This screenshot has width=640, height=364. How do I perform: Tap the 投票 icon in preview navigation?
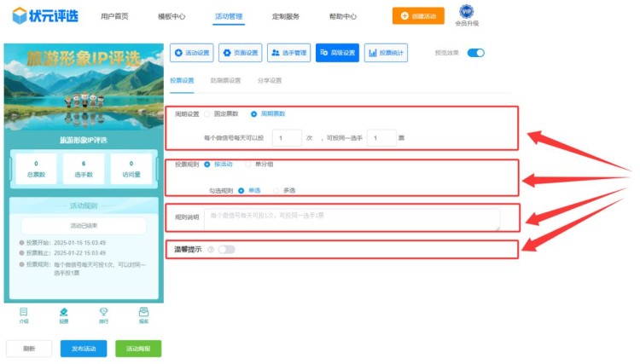pos(64,312)
